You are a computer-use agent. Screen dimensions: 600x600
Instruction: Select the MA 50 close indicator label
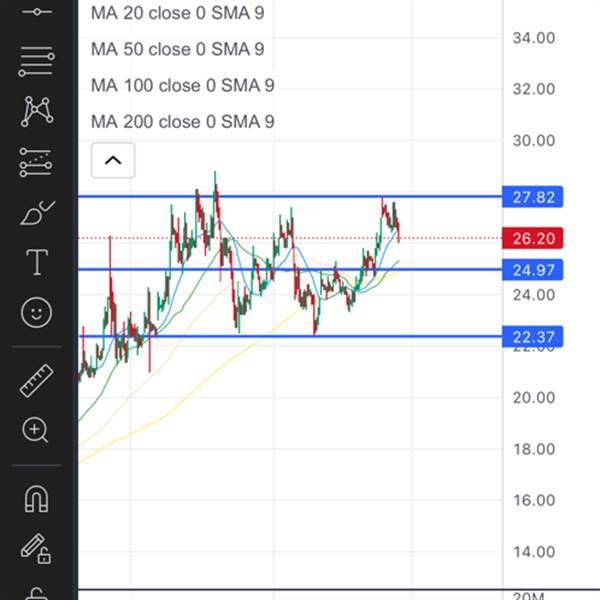pos(178,49)
